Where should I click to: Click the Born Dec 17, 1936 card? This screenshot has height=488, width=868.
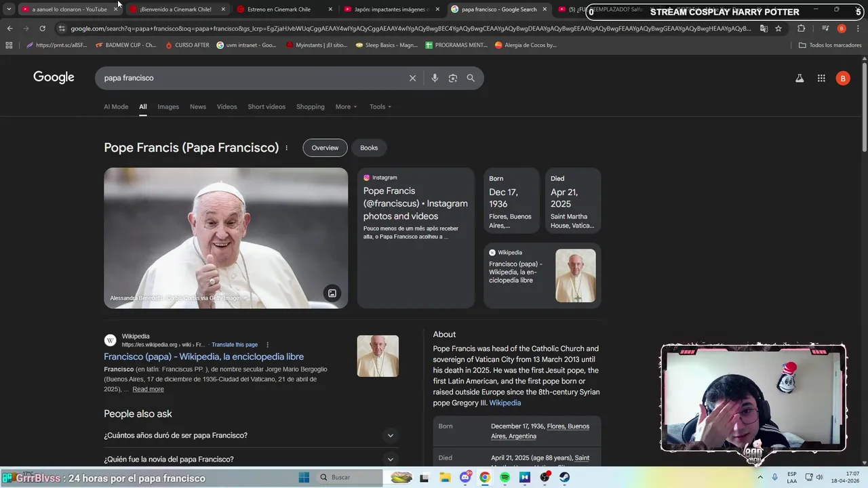tap(511, 201)
